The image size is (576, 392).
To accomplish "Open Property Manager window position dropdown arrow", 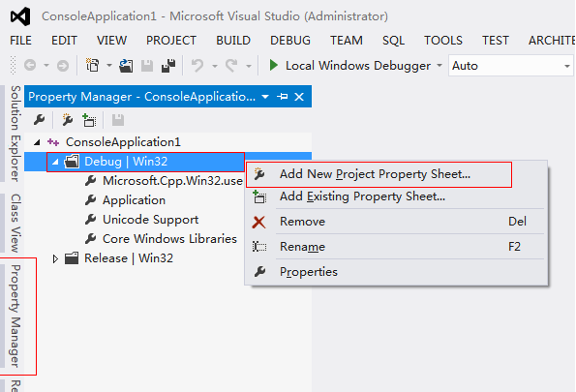I will pos(265,97).
